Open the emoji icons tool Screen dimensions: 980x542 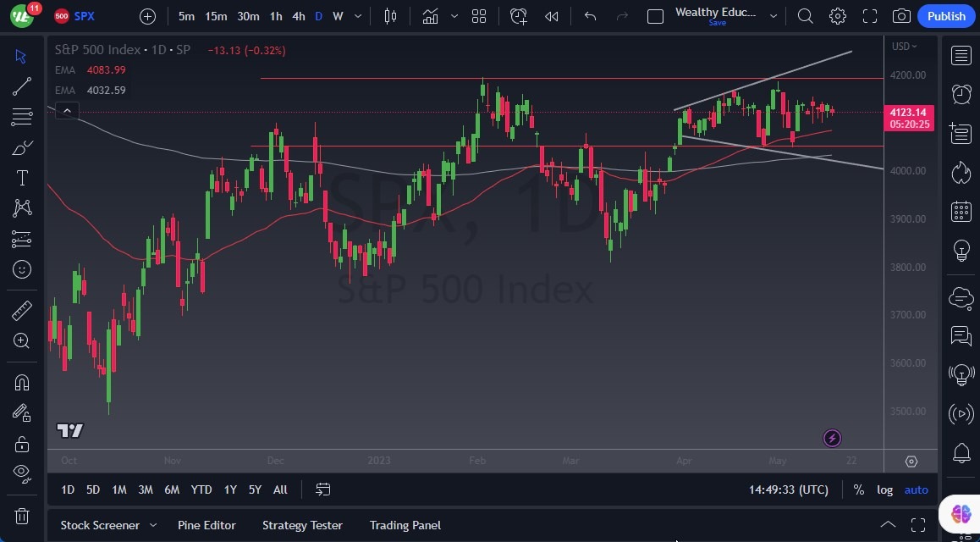[21, 269]
